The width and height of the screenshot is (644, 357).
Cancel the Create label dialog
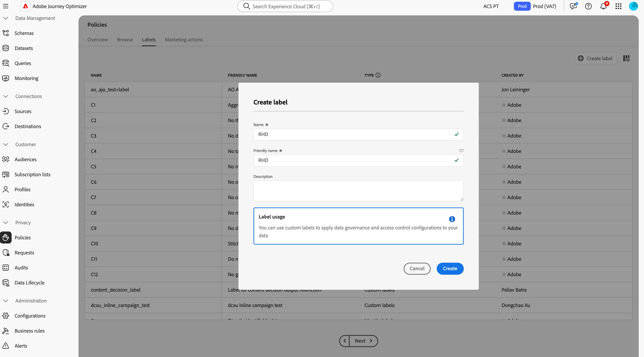pyautogui.click(x=417, y=269)
